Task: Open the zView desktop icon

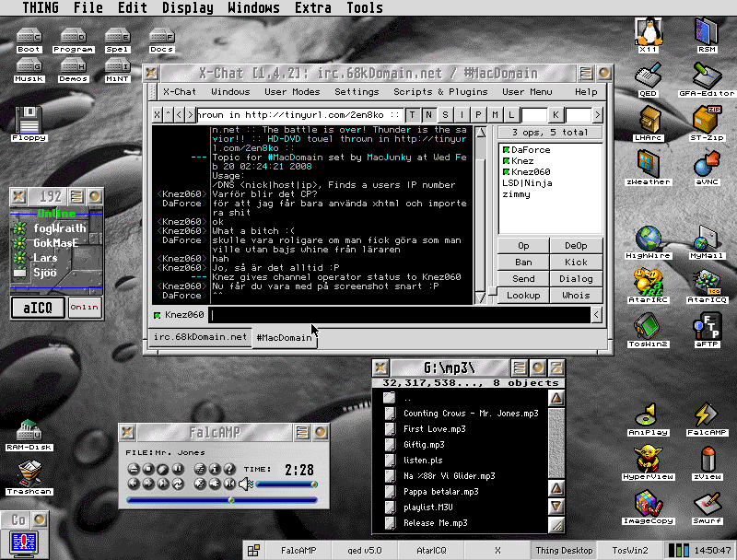Action: (707, 462)
